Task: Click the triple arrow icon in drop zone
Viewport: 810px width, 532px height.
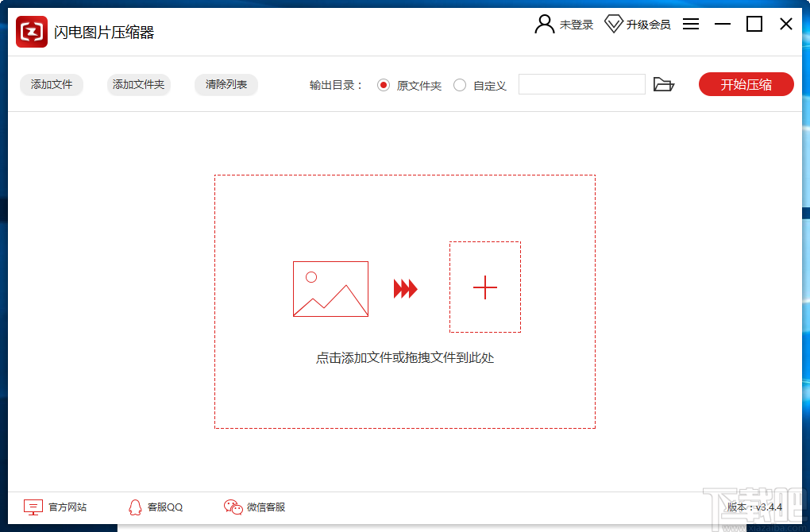Action: [405, 289]
